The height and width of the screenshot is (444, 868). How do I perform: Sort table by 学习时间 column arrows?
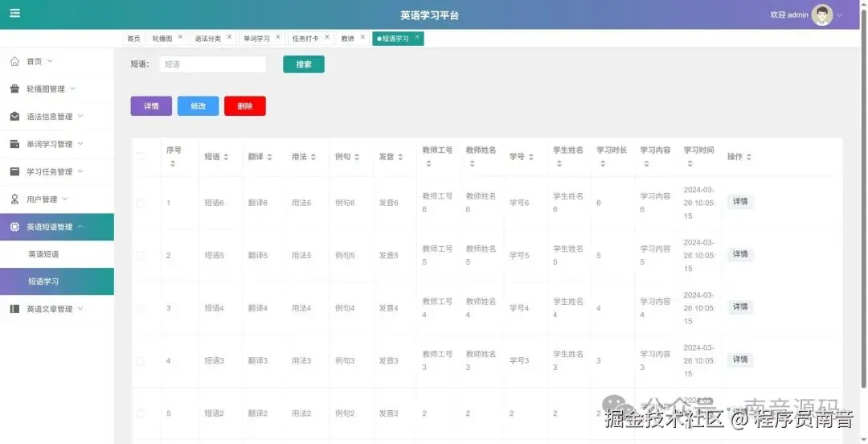tap(690, 164)
